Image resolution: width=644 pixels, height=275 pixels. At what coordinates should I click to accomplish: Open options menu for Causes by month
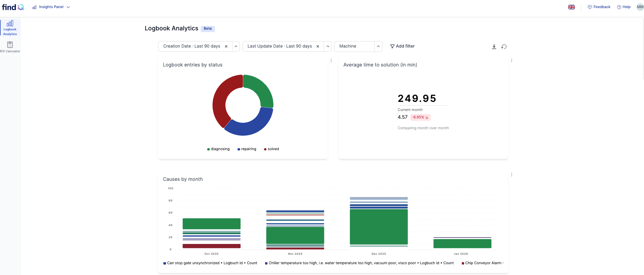(512, 174)
